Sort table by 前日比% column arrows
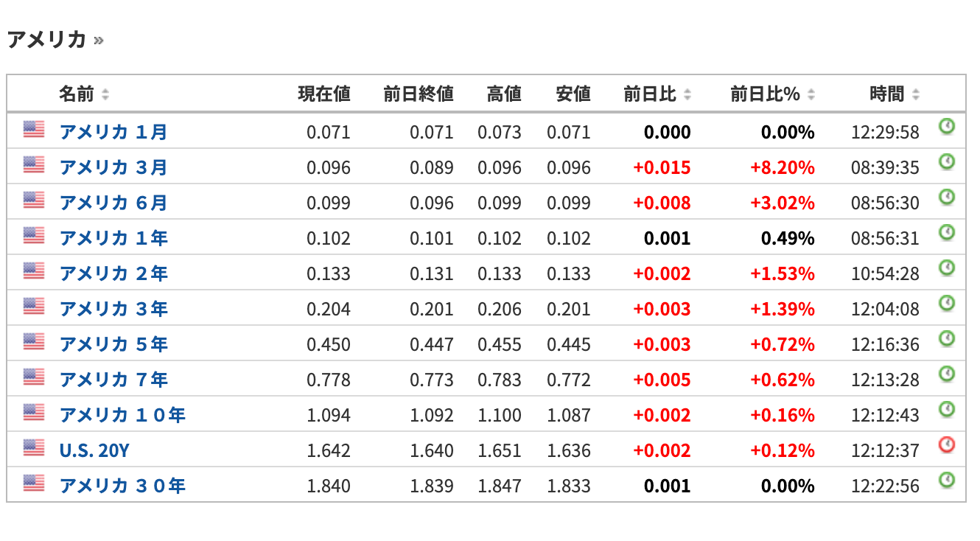Image resolution: width=980 pixels, height=541 pixels. [811, 94]
